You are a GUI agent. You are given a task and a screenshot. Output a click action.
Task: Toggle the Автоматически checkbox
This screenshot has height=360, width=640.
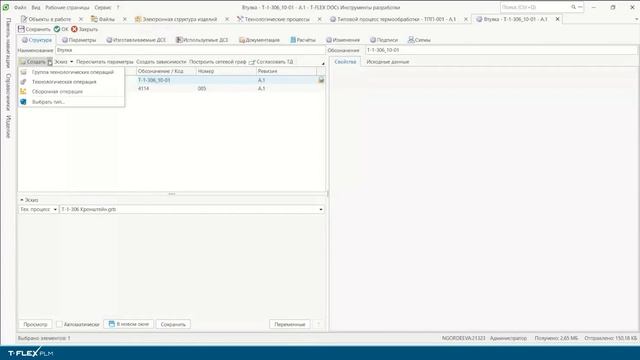[59, 324]
